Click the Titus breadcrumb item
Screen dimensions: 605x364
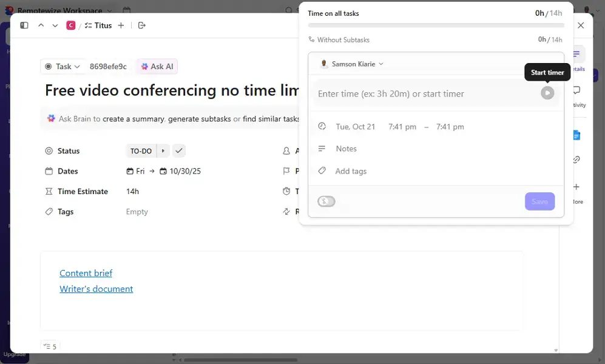click(102, 25)
